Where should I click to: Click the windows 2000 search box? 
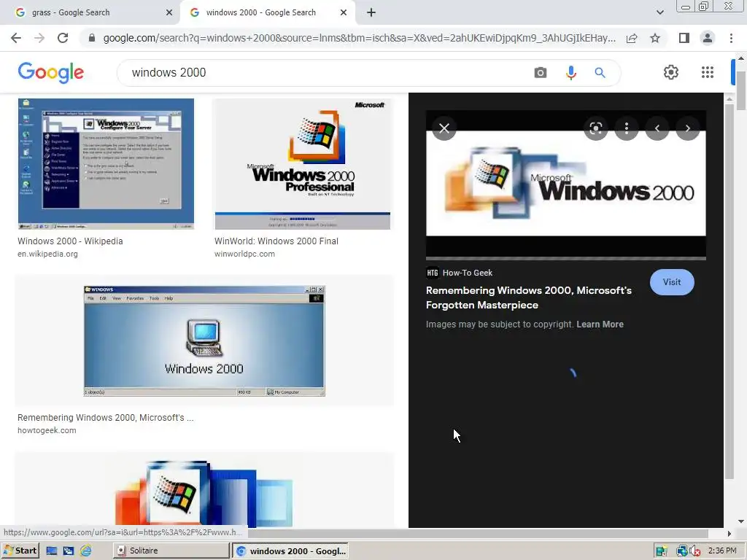tap(324, 73)
